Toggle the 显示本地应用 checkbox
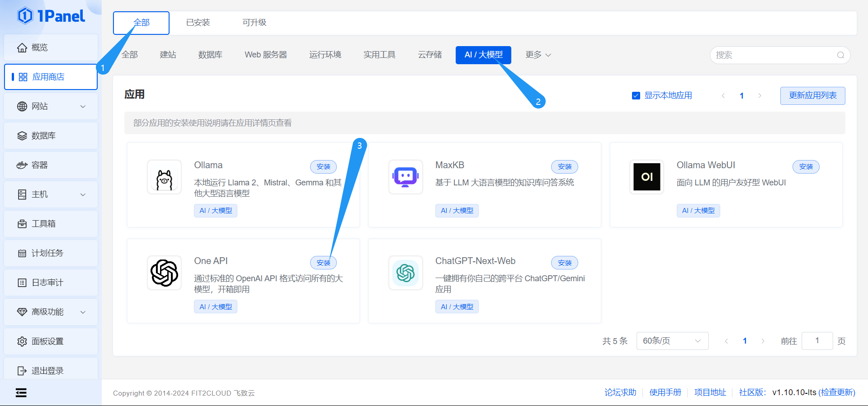 coord(636,95)
